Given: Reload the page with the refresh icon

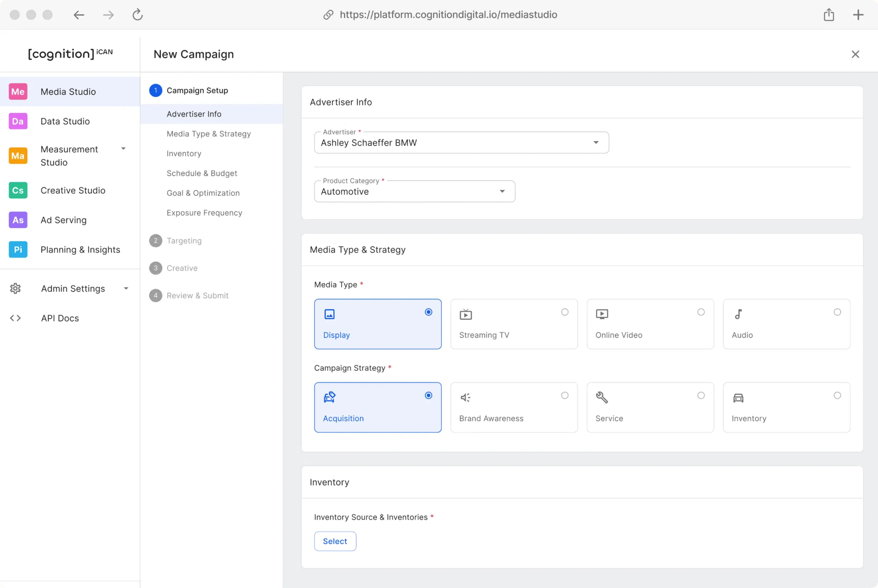Looking at the screenshot, I should (137, 15).
